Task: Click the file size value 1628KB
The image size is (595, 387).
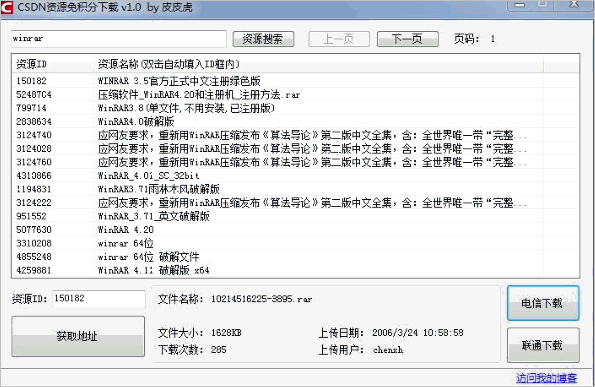Action: point(226,333)
